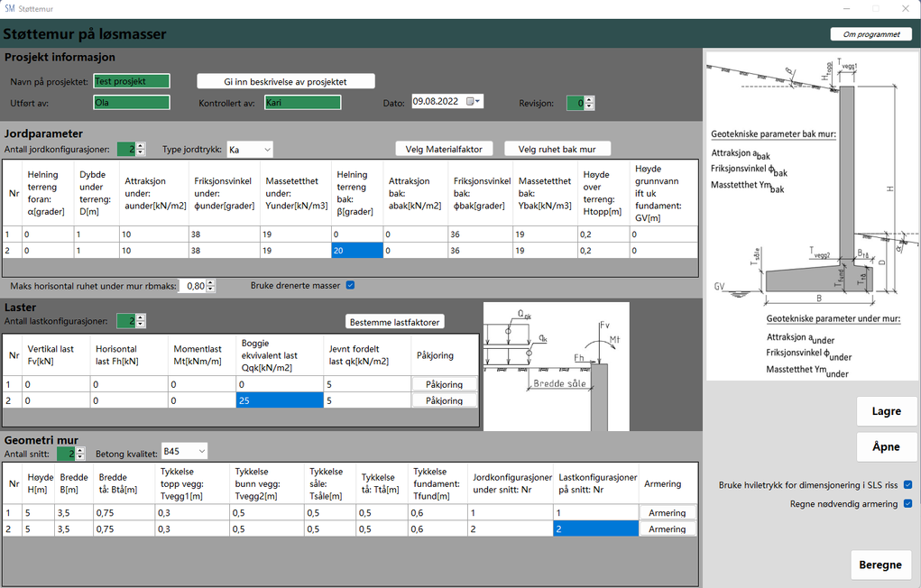Open the date picker calendar icon
This screenshot has width=921, height=588.
point(473,102)
